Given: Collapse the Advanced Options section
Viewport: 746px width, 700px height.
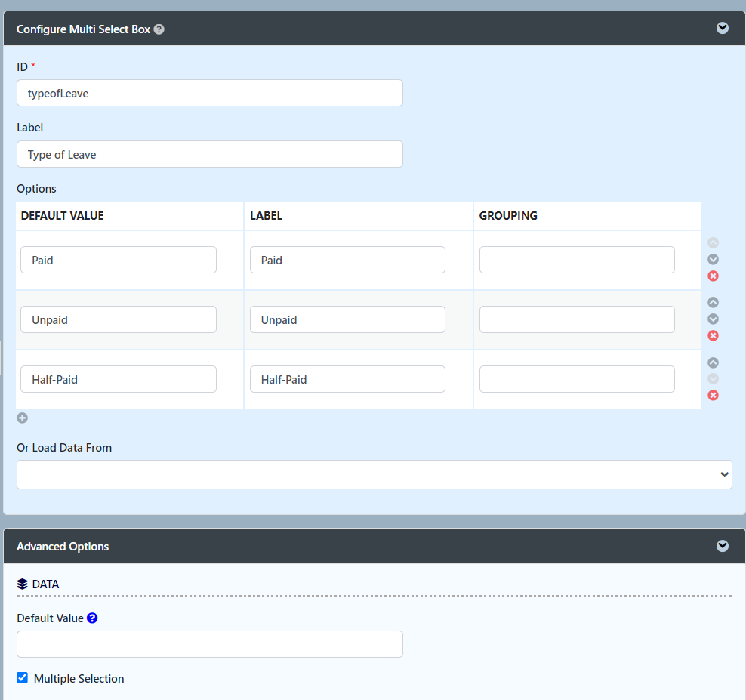Looking at the screenshot, I should (x=722, y=546).
